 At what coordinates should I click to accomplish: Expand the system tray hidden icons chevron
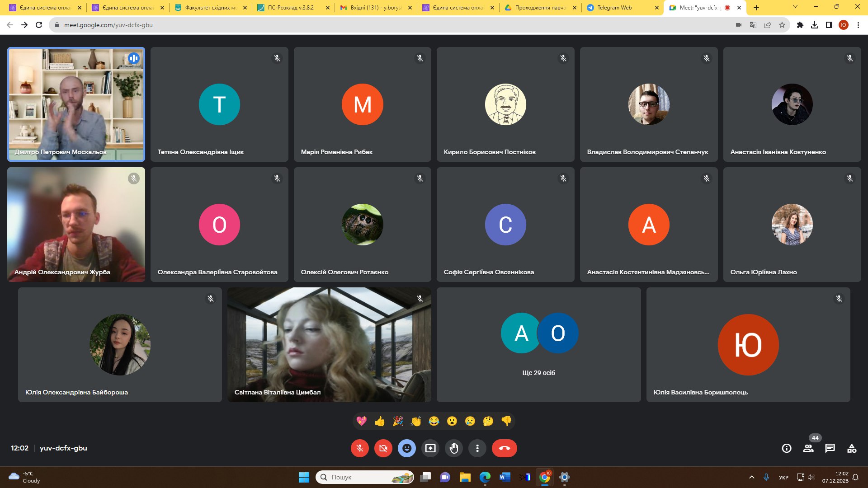coord(751,477)
